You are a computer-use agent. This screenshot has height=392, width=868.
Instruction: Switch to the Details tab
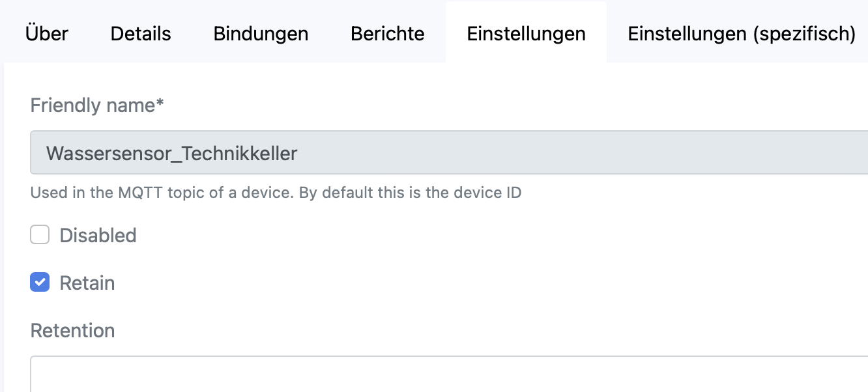pyautogui.click(x=141, y=34)
